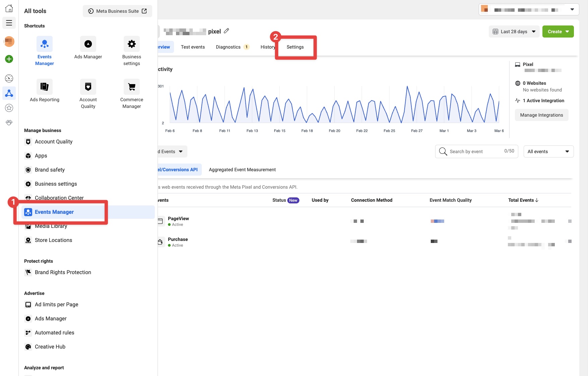Viewport: 588px width, 376px height.
Task: Open Aggregated Event Measurement tab
Action: (242, 170)
